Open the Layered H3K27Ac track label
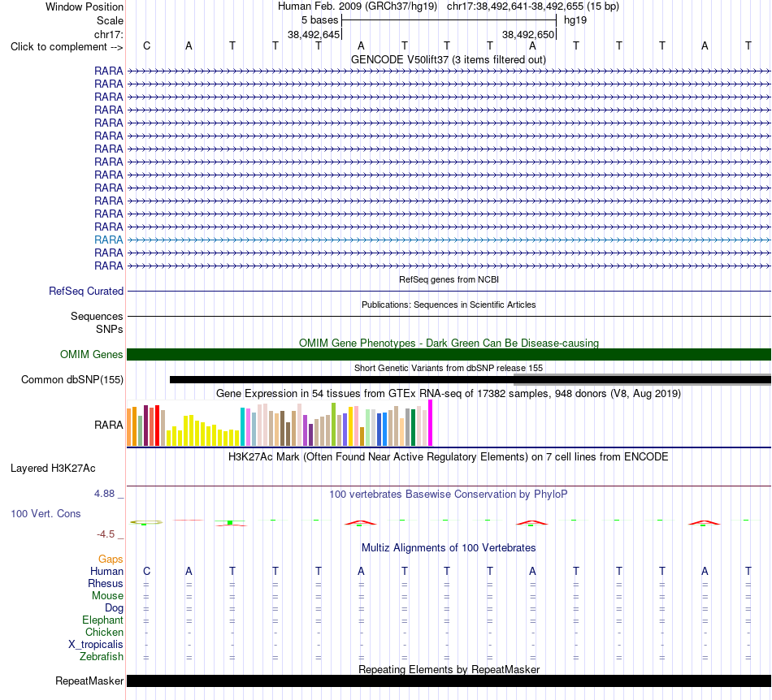The image size is (772, 700). point(53,469)
